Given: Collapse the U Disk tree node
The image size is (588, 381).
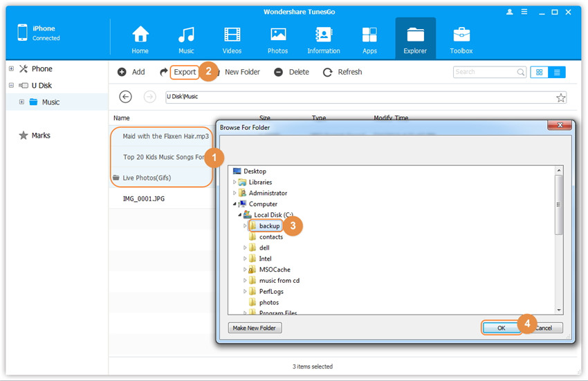Looking at the screenshot, I should pos(11,85).
